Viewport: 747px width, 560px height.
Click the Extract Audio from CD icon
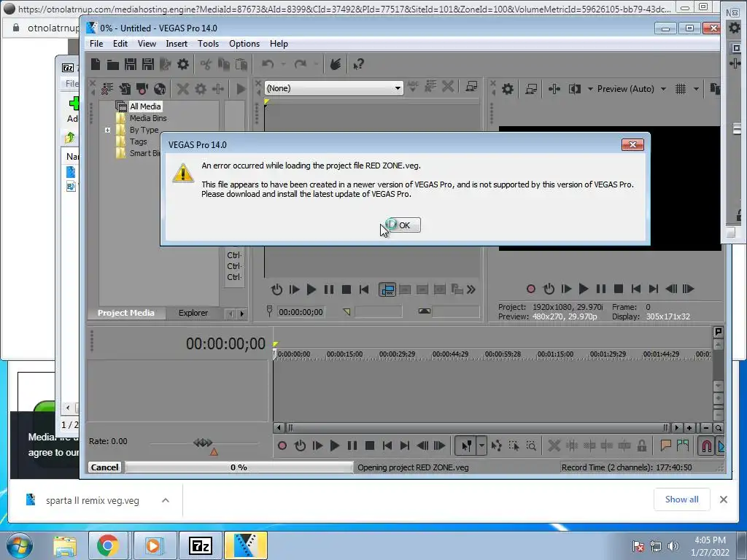pos(160,88)
